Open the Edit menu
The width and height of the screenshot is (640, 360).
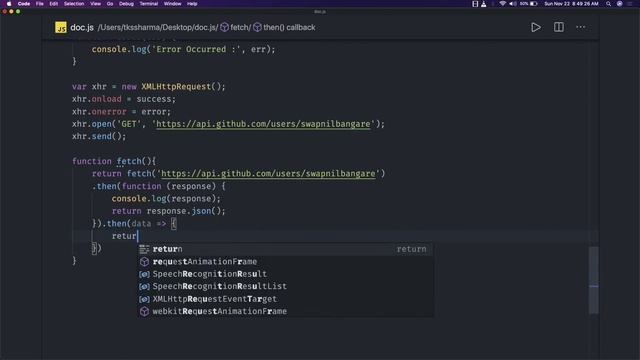(x=53, y=4)
